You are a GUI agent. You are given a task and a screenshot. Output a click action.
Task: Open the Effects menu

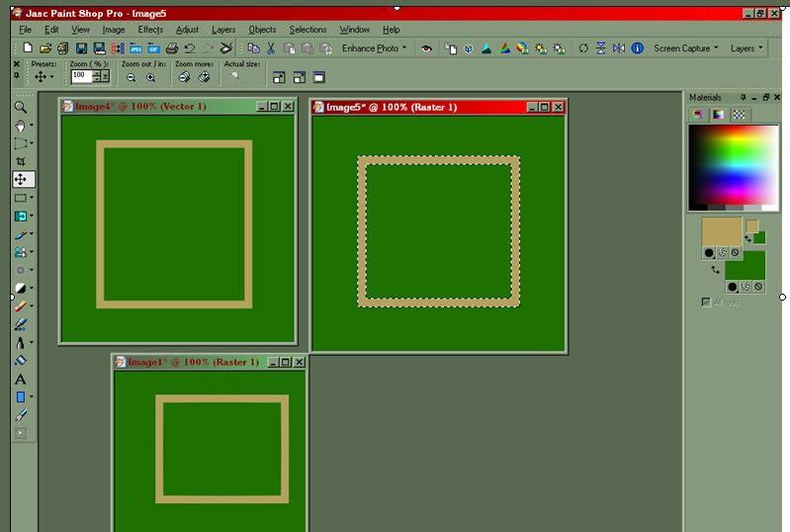click(x=150, y=30)
